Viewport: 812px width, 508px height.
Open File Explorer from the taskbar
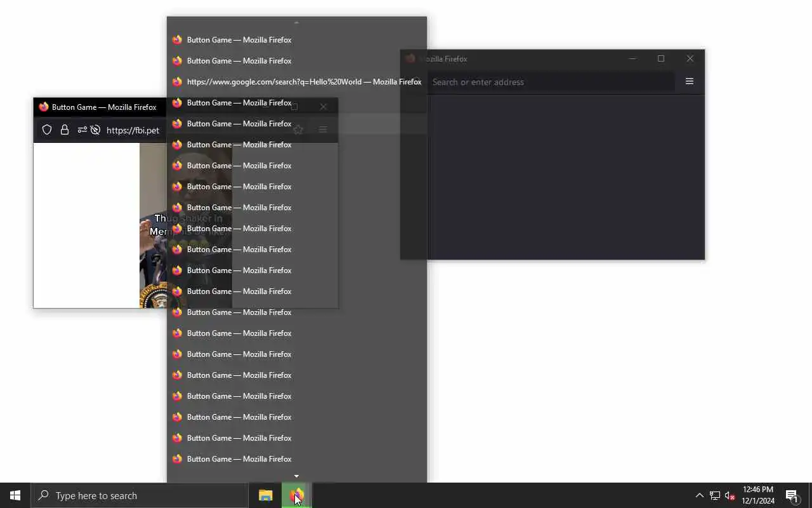(265, 495)
